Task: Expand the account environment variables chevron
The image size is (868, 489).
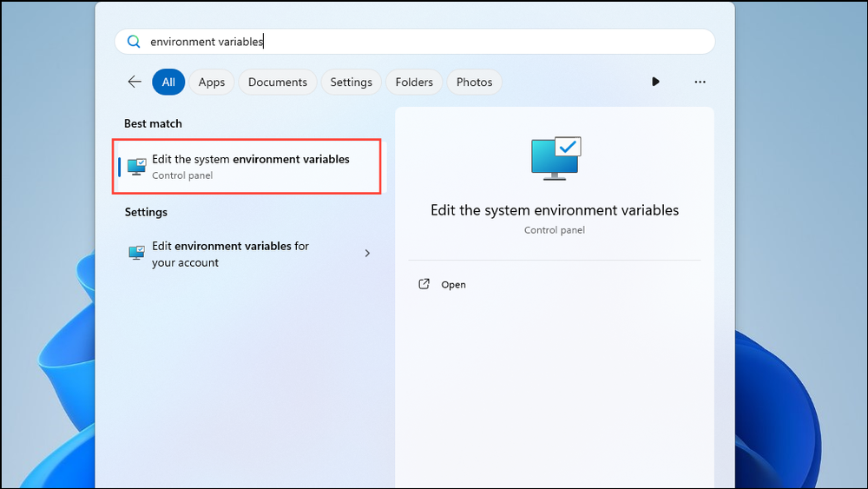Action: pos(367,253)
